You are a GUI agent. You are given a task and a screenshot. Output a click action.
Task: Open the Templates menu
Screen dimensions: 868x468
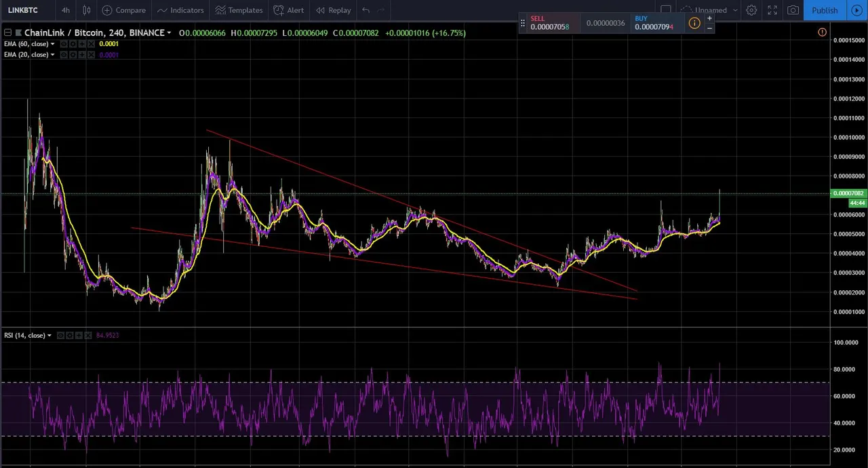(x=239, y=10)
